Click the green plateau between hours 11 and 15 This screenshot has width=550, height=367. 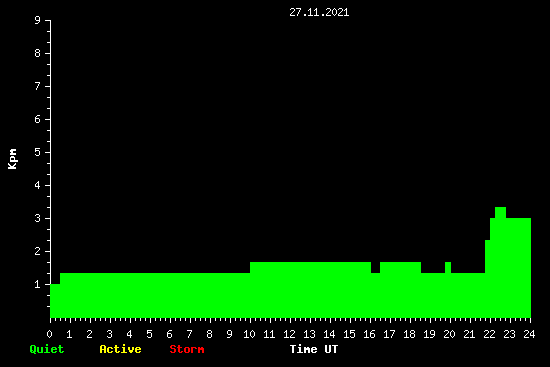(310, 289)
